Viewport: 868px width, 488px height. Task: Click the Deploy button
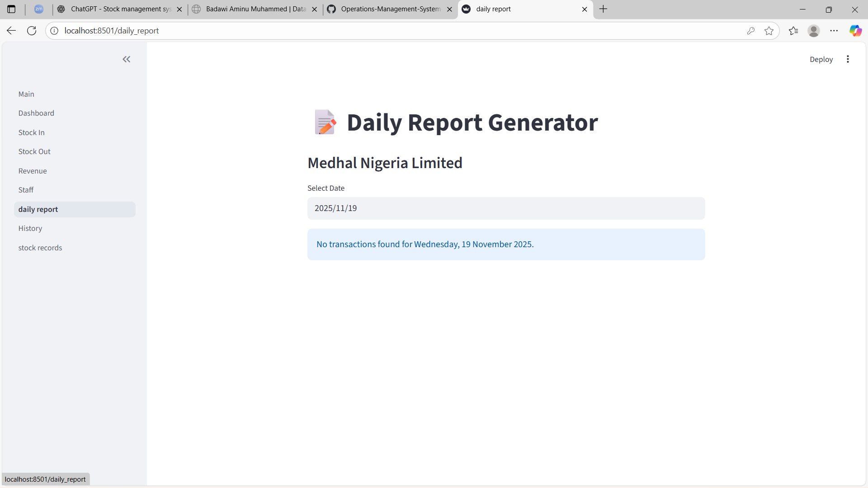coord(821,59)
